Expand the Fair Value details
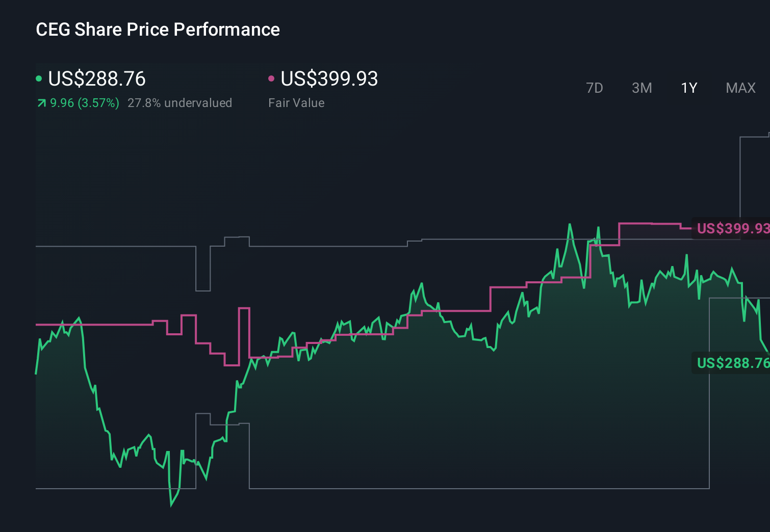 click(x=297, y=102)
